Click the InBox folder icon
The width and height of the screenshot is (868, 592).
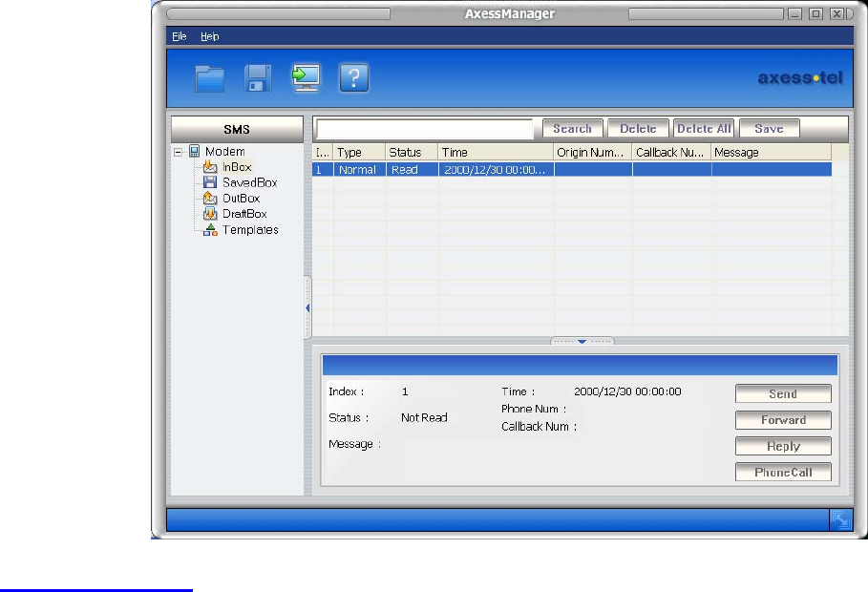(x=210, y=167)
